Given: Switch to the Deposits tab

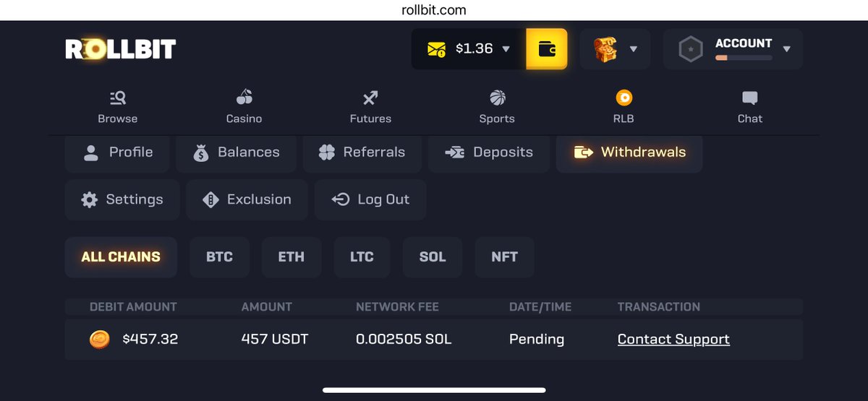Looking at the screenshot, I should coord(489,152).
